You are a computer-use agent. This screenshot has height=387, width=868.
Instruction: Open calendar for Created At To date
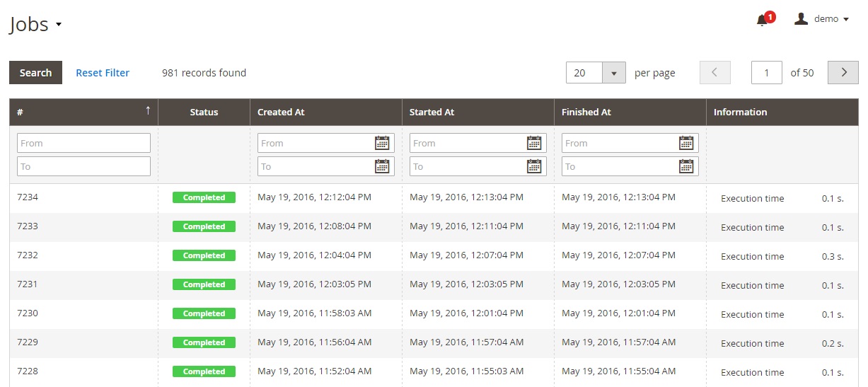click(x=382, y=166)
